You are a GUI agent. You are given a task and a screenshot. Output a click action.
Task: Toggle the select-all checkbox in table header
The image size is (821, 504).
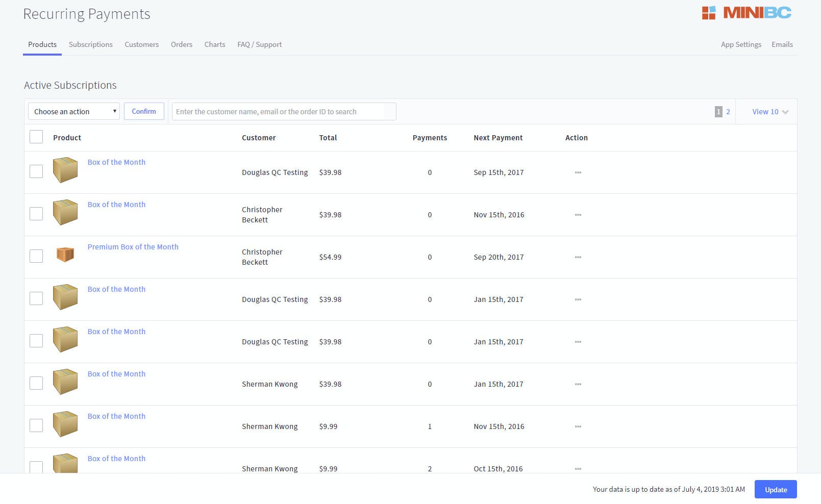36,137
